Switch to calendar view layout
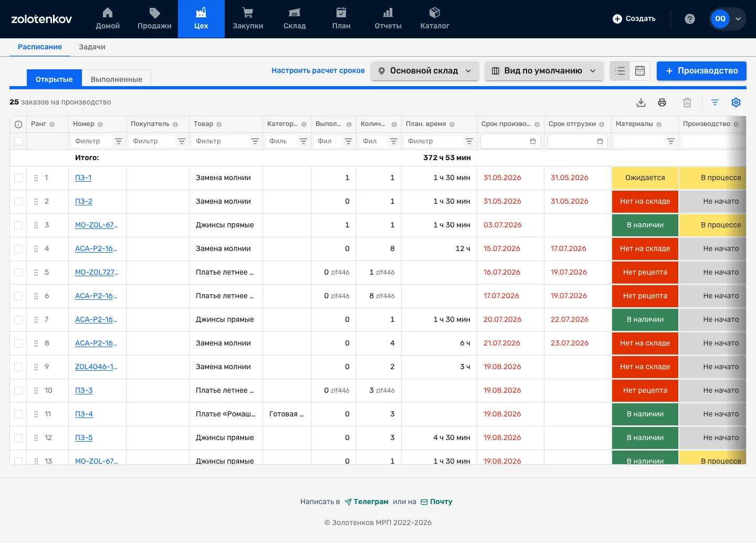The height and width of the screenshot is (543, 756). 640,71
